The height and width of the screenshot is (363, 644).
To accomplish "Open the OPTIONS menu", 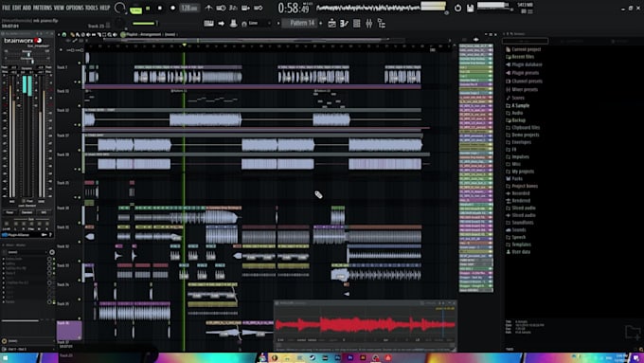I will (x=75, y=8).
